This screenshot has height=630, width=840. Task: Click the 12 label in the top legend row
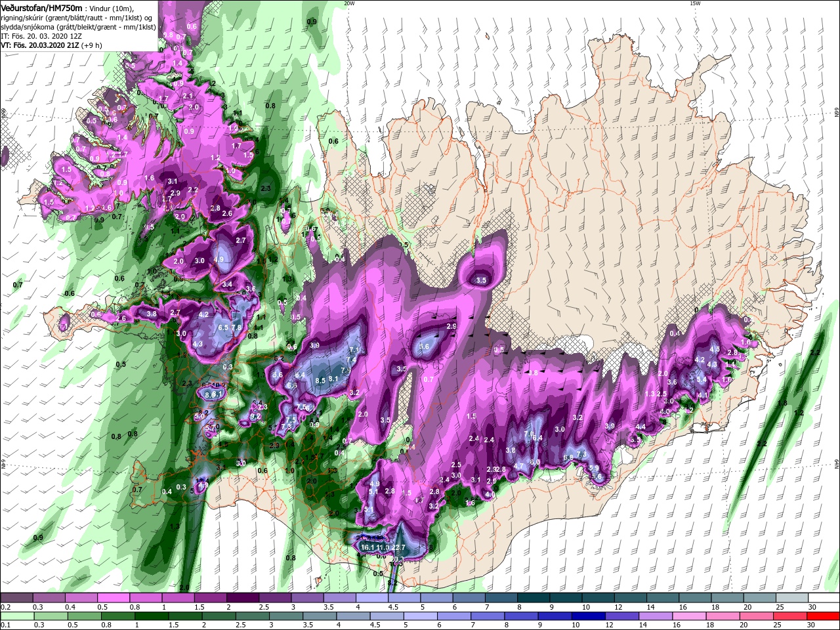619,607
